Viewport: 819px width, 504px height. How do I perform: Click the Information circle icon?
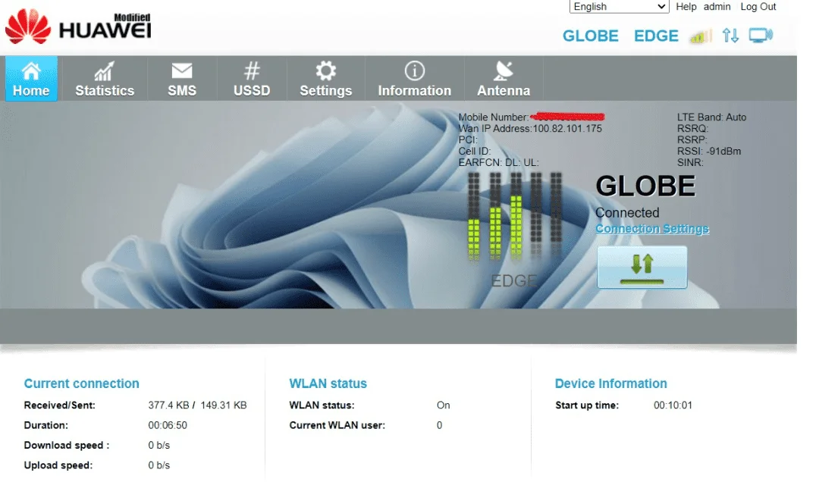(415, 70)
